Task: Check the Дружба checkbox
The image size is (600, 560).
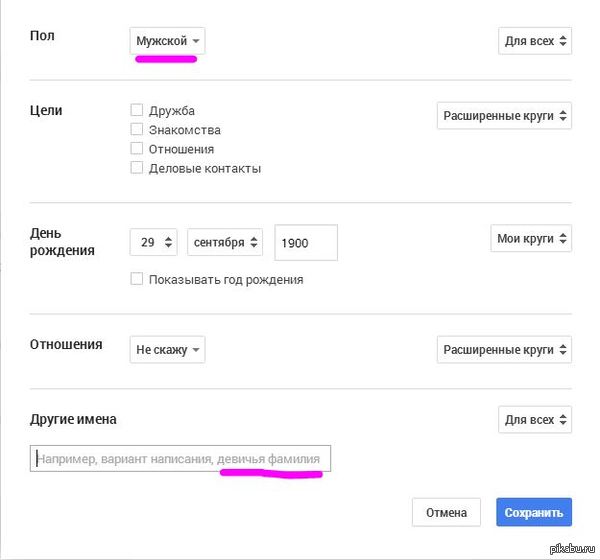Action: 137,111
